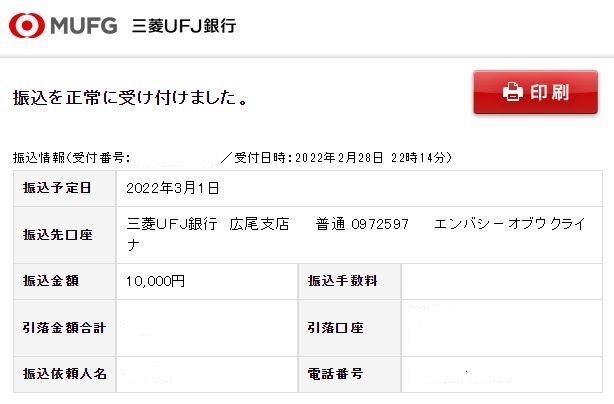Screen dimensions: 614x404
Task: Select the 2022年3月1日 transfer date value
Action: tap(173, 188)
